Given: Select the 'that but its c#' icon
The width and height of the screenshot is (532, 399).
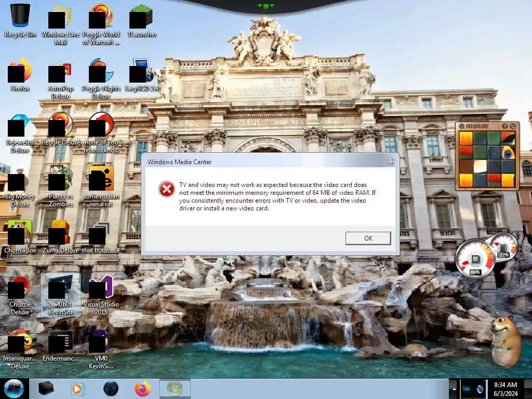Looking at the screenshot, I should pos(101,237).
